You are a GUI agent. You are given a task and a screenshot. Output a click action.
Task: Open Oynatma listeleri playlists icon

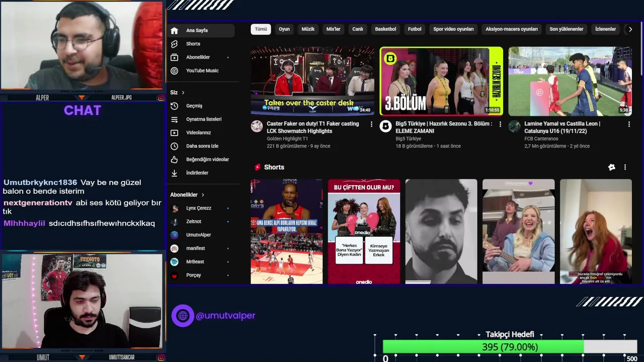(x=174, y=119)
